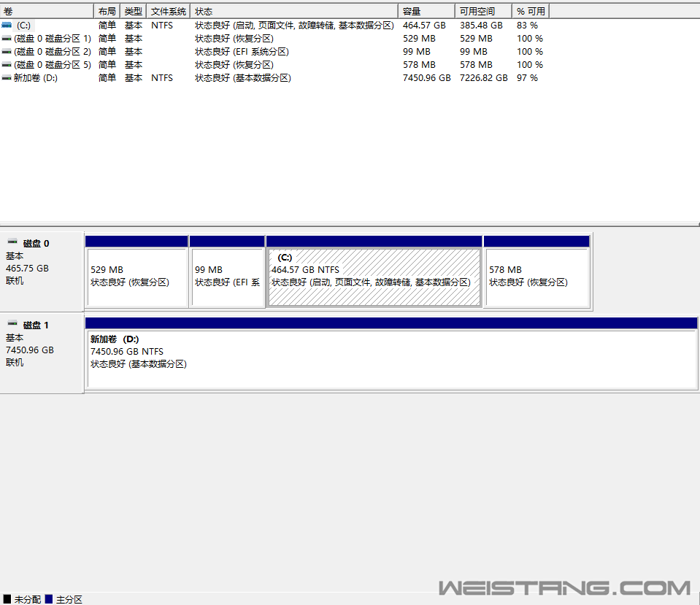
Task: Click the 文件系统 column header
Action: [x=168, y=11]
